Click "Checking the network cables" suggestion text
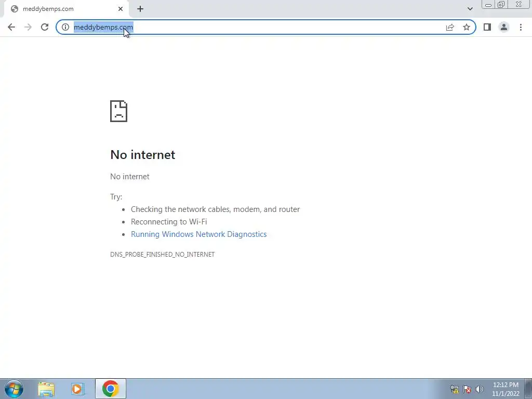Image resolution: width=532 pixels, height=399 pixels. pos(216,209)
